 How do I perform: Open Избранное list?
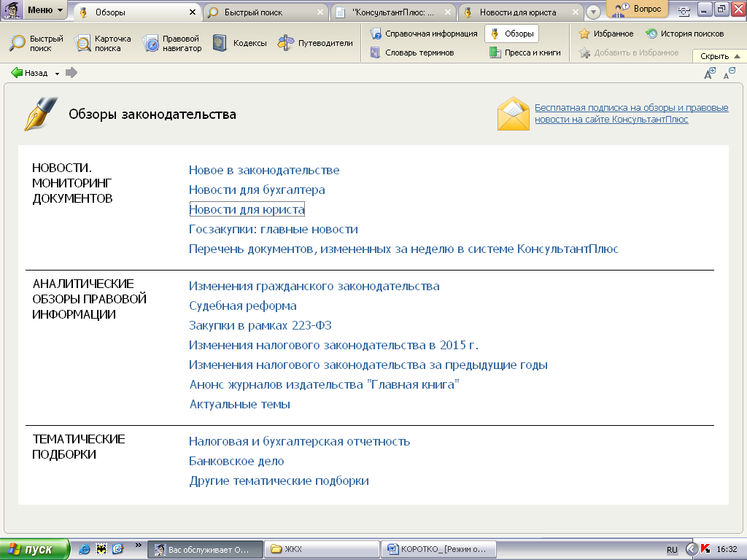(x=606, y=34)
